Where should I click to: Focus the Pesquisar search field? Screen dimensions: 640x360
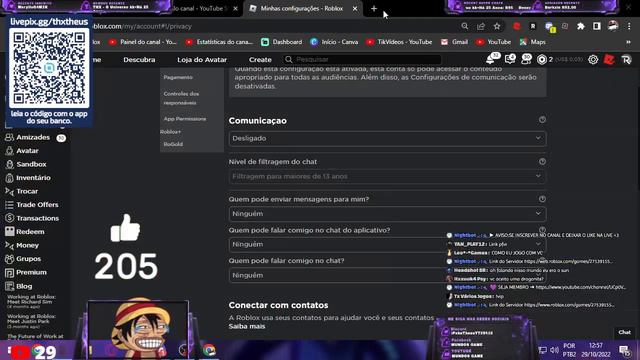pos(362,60)
